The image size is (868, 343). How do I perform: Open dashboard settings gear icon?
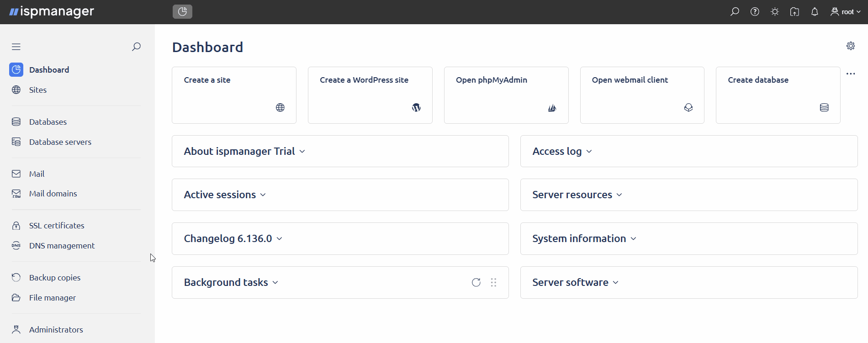point(850,46)
